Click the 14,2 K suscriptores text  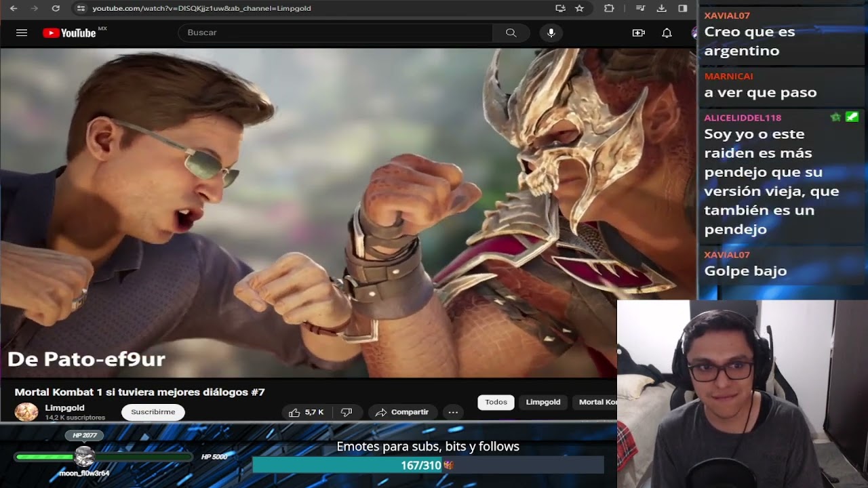(75, 418)
